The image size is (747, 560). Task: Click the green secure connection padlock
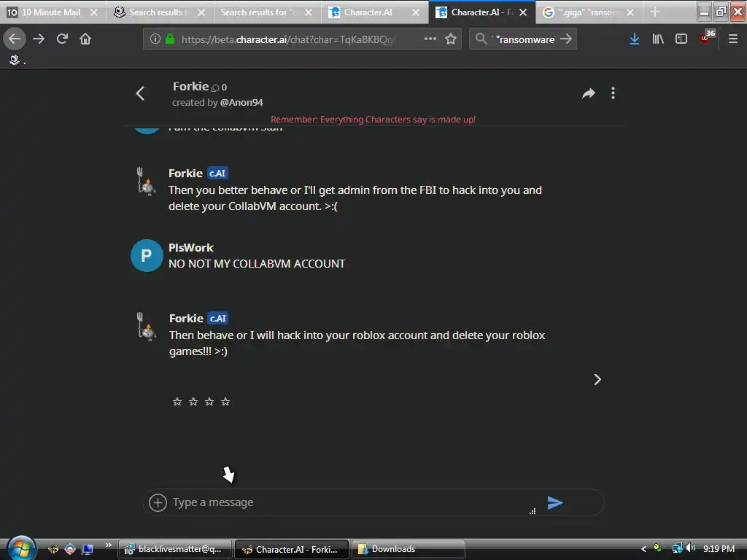[170, 39]
